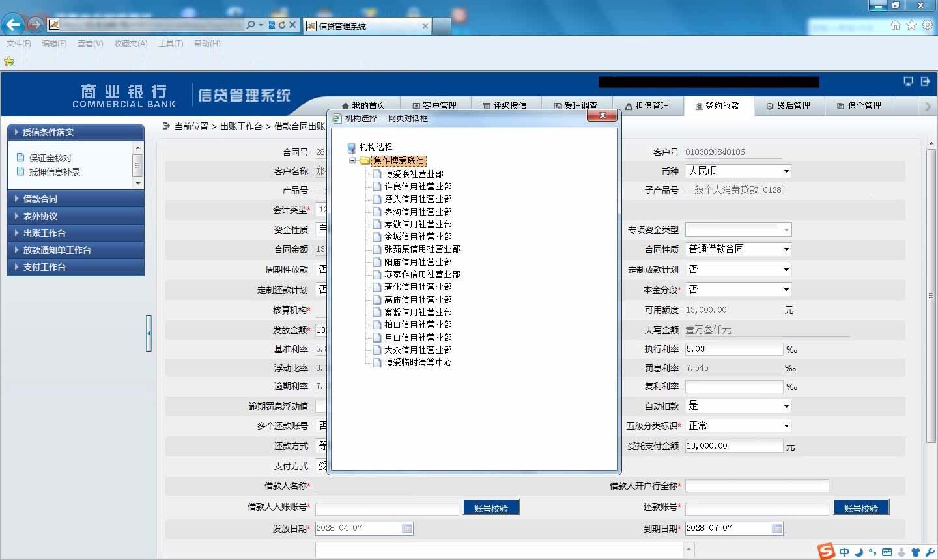Open the 文件(F) browser menu
The image size is (938, 560).
[x=19, y=44]
